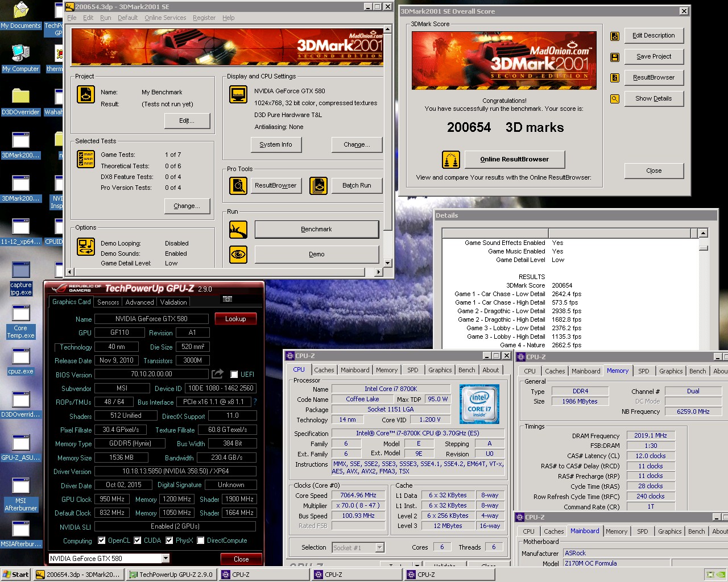The height and width of the screenshot is (582, 728).
Task: Click the Windows Start button
Action: coord(16,575)
